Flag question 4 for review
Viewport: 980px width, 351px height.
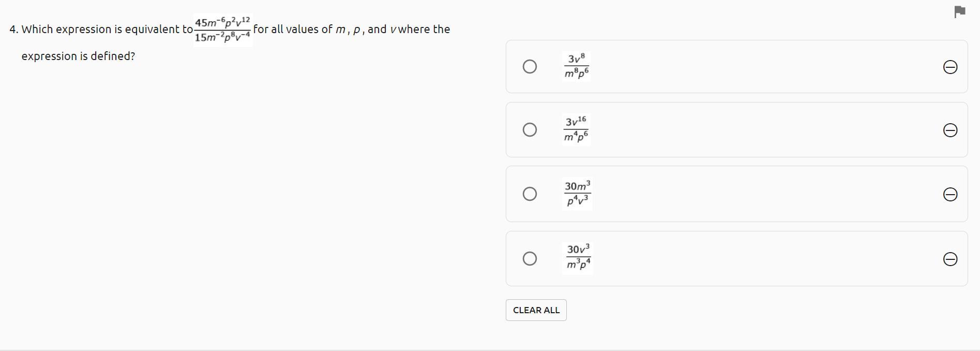[959, 11]
